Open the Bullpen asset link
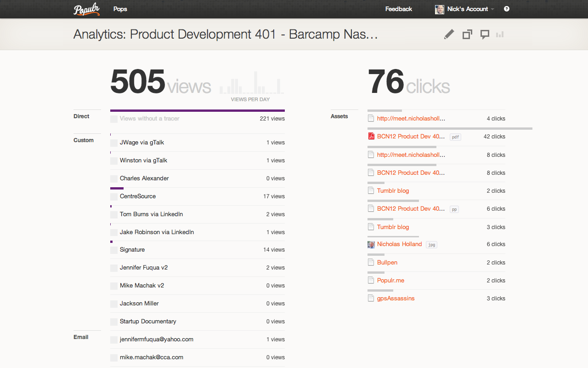The height and width of the screenshot is (368, 588). click(387, 263)
